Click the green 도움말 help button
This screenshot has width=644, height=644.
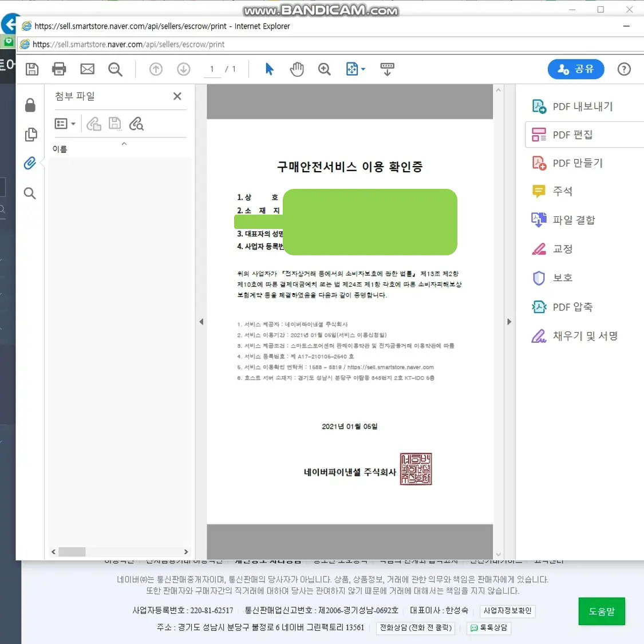(601, 611)
